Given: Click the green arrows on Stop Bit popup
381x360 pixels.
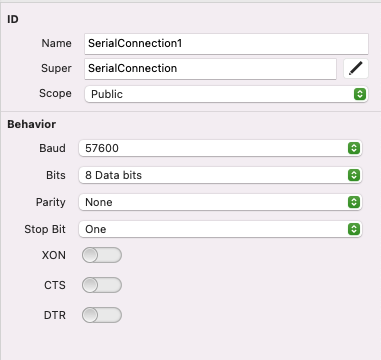Looking at the screenshot, I should coord(354,229).
